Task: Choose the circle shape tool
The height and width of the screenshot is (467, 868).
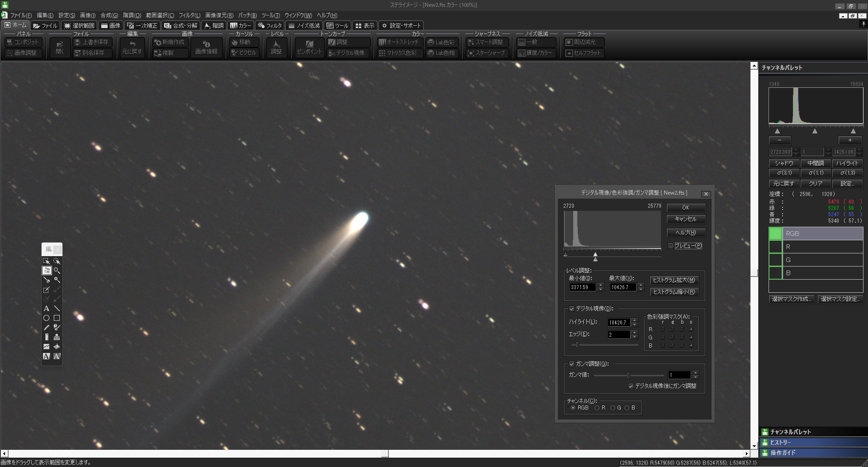Action: point(46,318)
